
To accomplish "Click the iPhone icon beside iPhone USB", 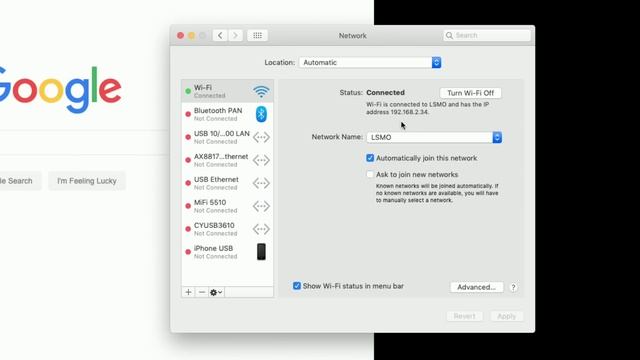I will point(261,252).
